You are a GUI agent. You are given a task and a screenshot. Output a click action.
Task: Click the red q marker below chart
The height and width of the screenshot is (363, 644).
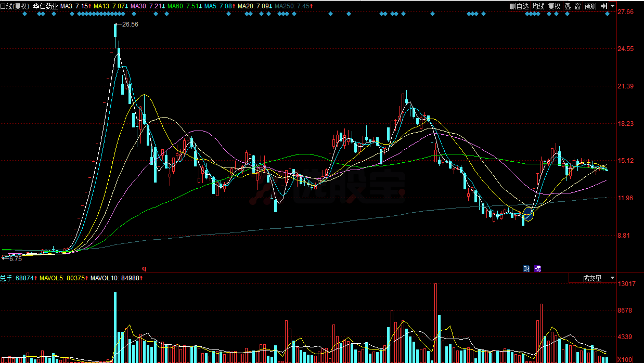[x=145, y=268]
